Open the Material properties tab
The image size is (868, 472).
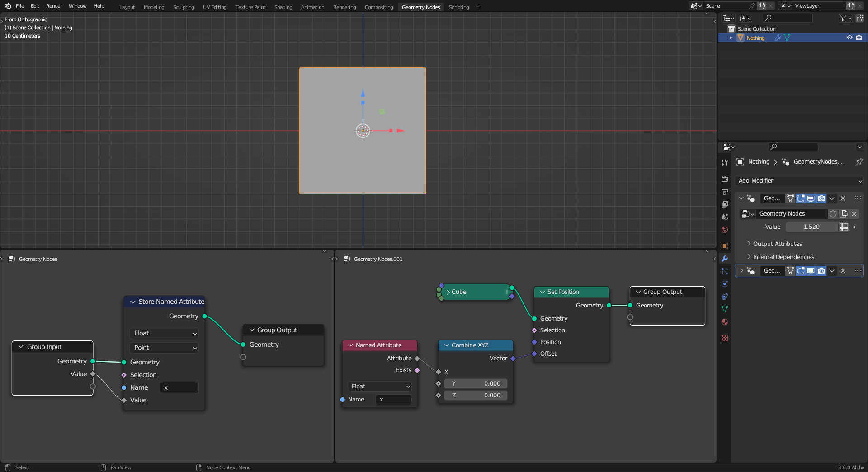(725, 322)
